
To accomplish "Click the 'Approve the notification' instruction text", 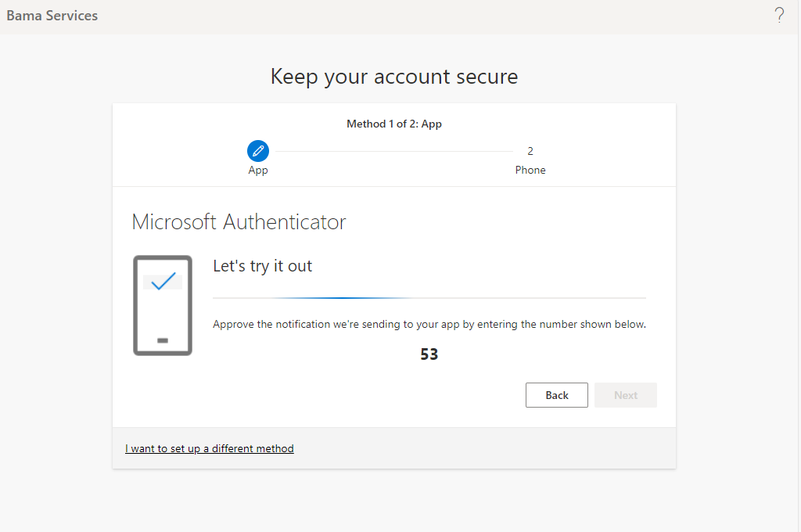I will pos(429,324).
